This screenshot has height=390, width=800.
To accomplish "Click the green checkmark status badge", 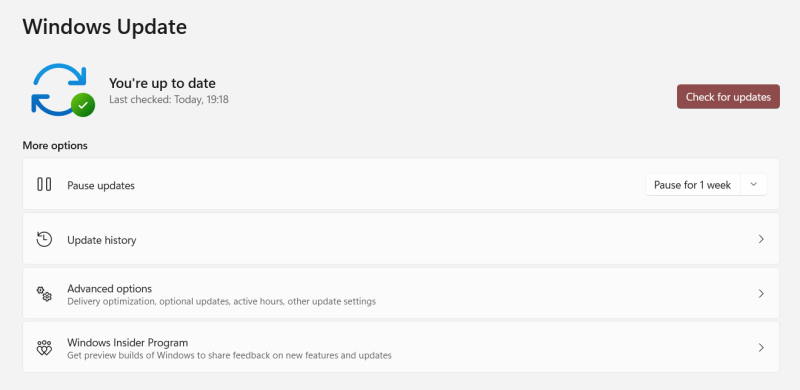I will tap(83, 105).
